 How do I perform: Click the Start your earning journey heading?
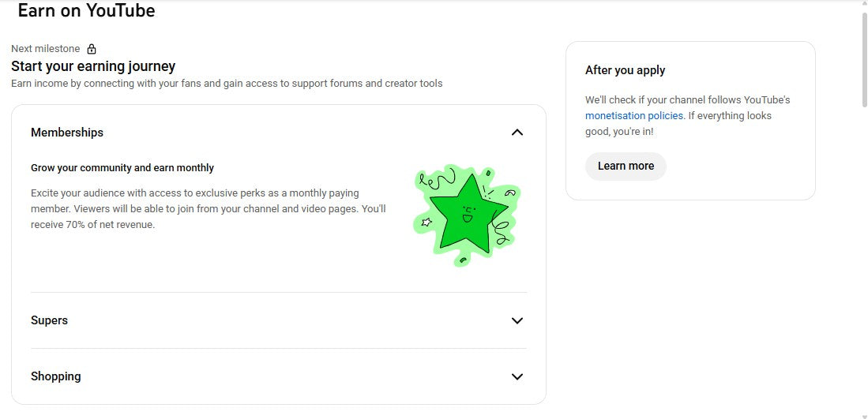coord(93,66)
